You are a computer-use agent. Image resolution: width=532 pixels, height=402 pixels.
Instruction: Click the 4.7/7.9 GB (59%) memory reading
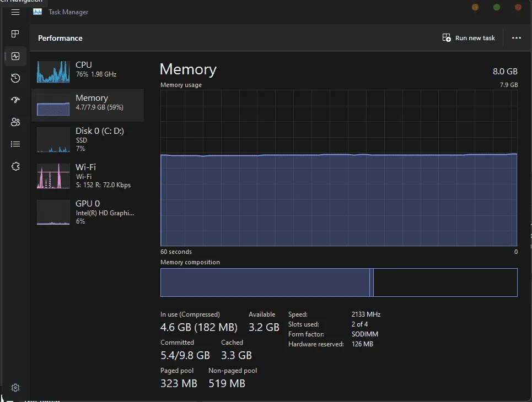pyautogui.click(x=99, y=107)
